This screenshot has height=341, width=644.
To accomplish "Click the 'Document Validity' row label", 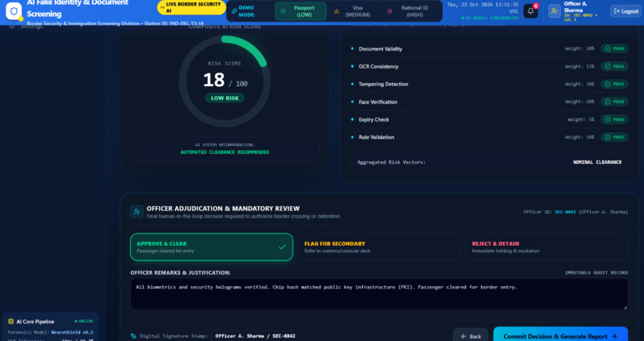I will point(380,49).
